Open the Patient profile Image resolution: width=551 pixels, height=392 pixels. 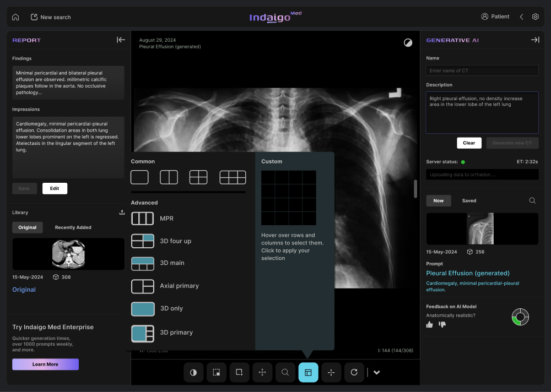point(495,17)
